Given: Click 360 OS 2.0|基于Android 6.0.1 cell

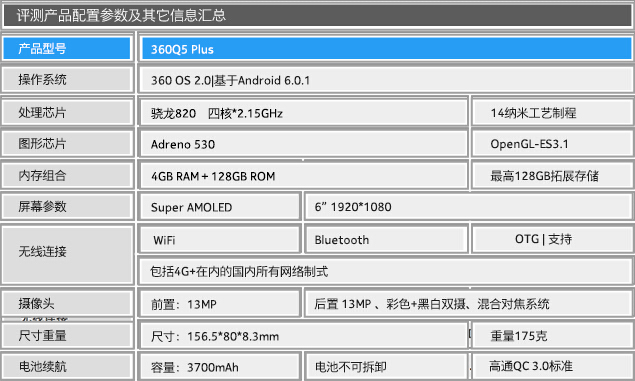Looking at the screenshot, I should [x=387, y=80].
